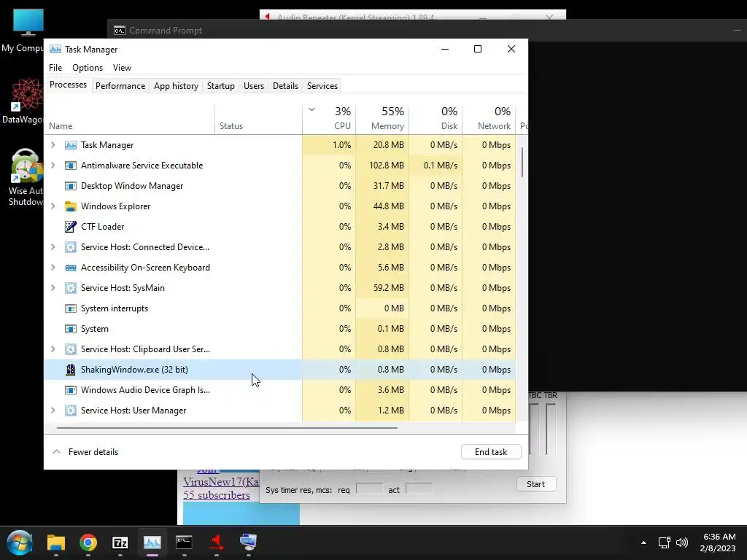Viewport: 747px width, 560px height.
Task: Switch to the Details tab
Action: coord(285,86)
